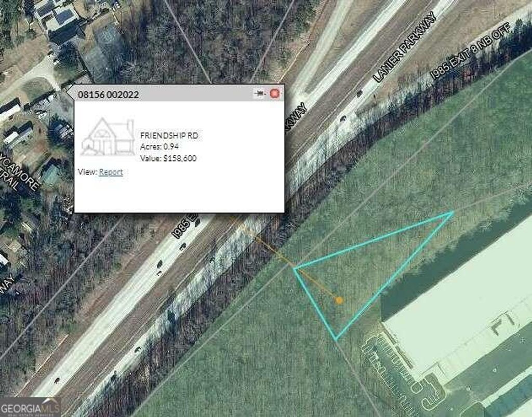The image size is (532, 417).
Task: Open the Report link
Action: point(111,172)
